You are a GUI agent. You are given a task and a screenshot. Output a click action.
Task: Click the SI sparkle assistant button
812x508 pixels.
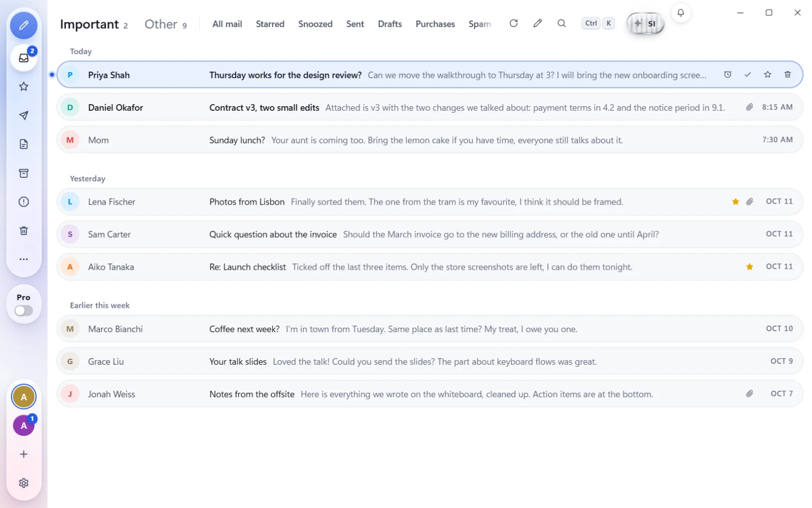coord(645,23)
